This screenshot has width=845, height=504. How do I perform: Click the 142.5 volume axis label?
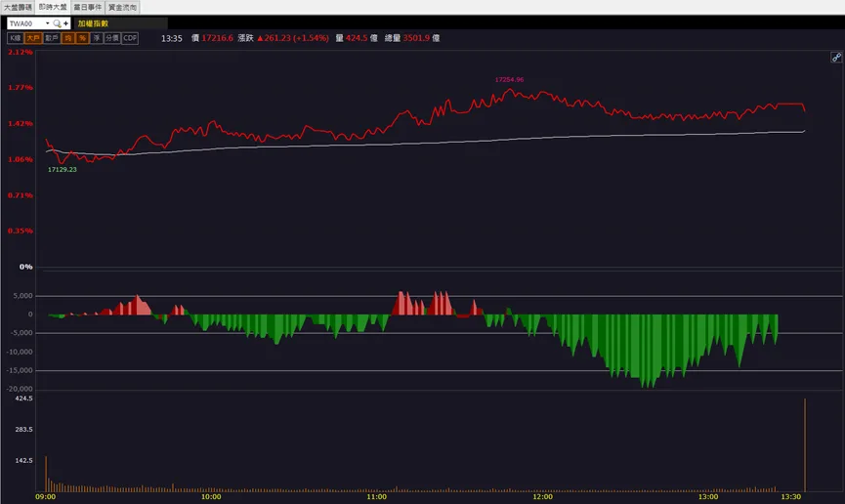coord(23,461)
